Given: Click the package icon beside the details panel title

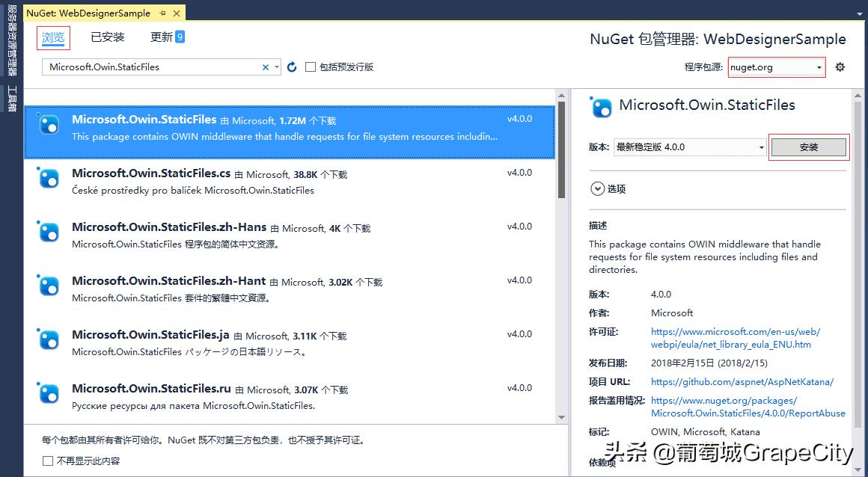Looking at the screenshot, I should pyautogui.click(x=601, y=107).
